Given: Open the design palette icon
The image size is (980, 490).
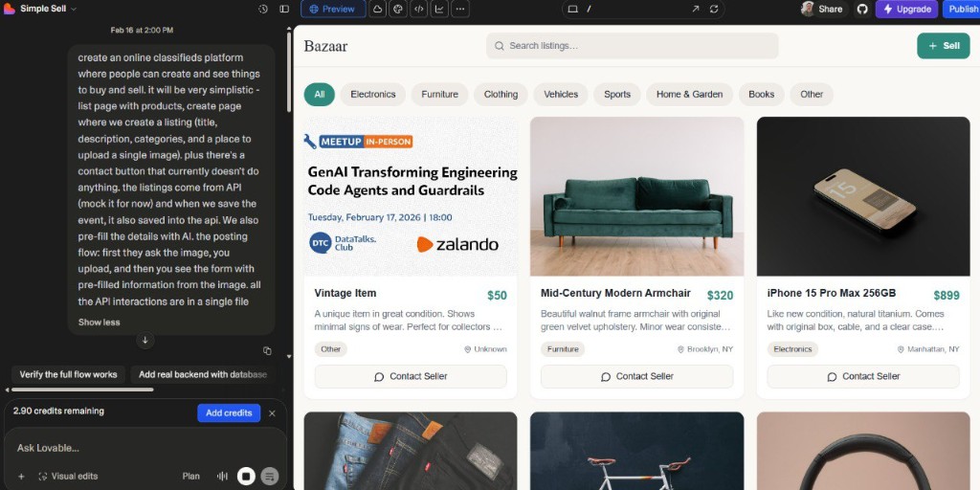Looking at the screenshot, I should pyautogui.click(x=398, y=10).
